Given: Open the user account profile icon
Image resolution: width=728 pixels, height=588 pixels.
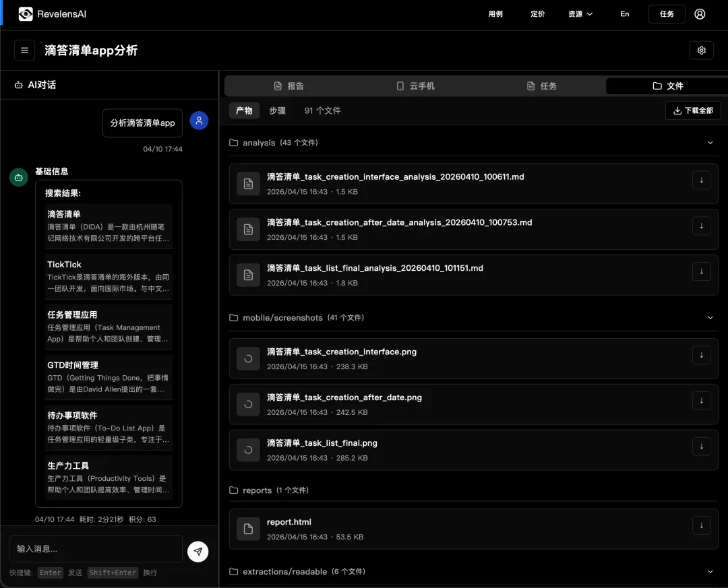Looking at the screenshot, I should pyautogui.click(x=700, y=14).
